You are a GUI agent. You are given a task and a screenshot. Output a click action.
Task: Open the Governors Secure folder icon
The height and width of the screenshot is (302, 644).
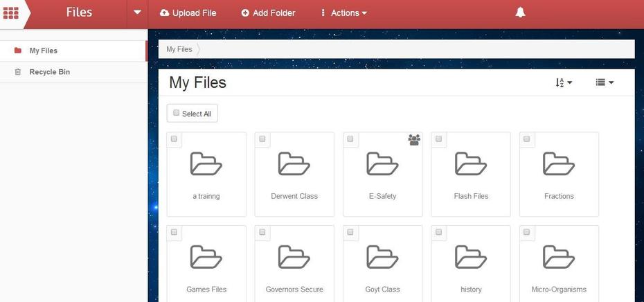pyautogui.click(x=294, y=257)
